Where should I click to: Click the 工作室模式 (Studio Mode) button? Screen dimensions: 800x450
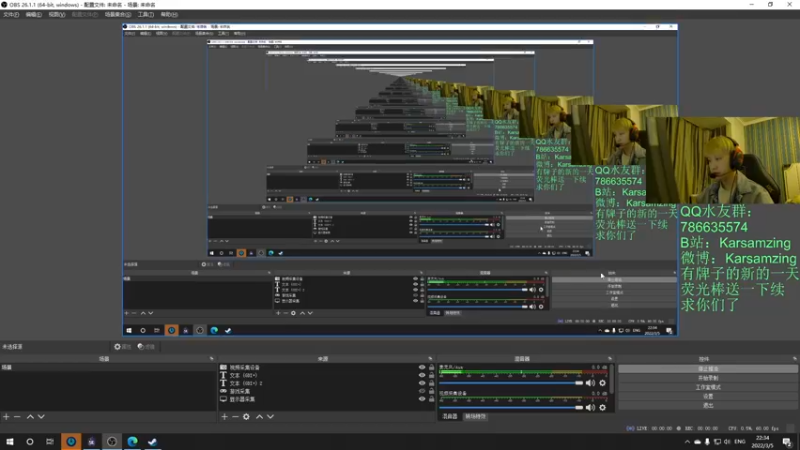708,387
